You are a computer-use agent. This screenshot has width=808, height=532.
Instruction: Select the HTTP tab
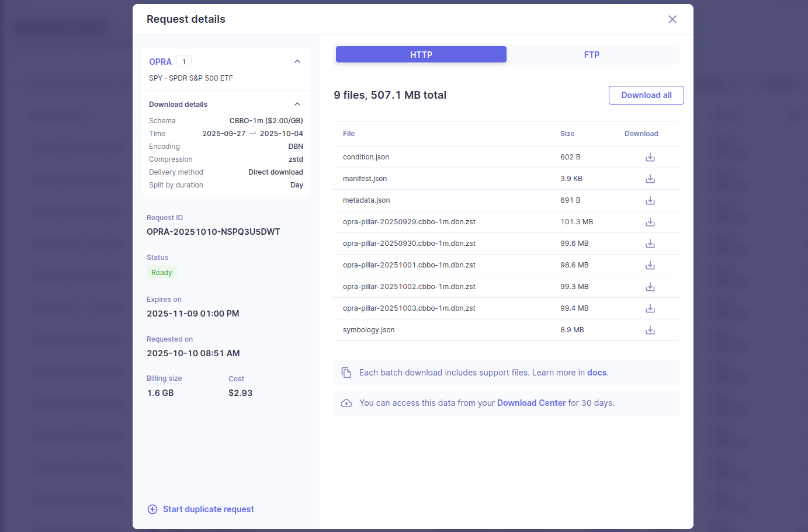421,54
